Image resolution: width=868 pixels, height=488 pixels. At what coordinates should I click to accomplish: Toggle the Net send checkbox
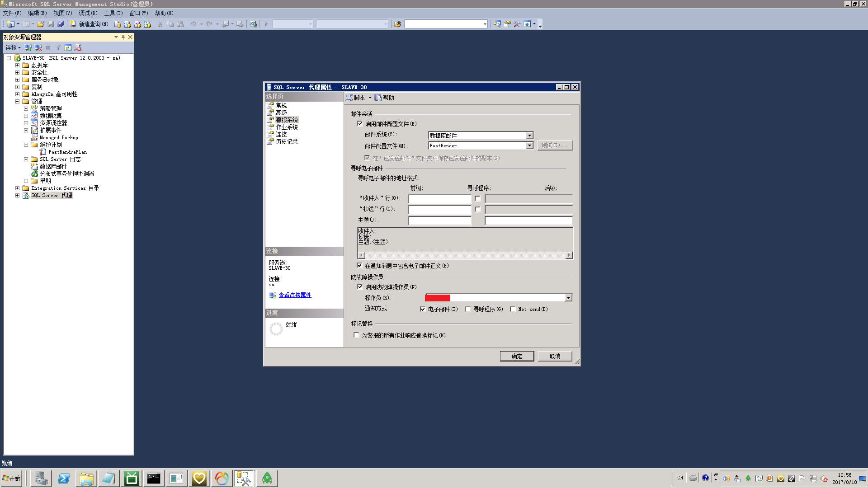pyautogui.click(x=513, y=309)
